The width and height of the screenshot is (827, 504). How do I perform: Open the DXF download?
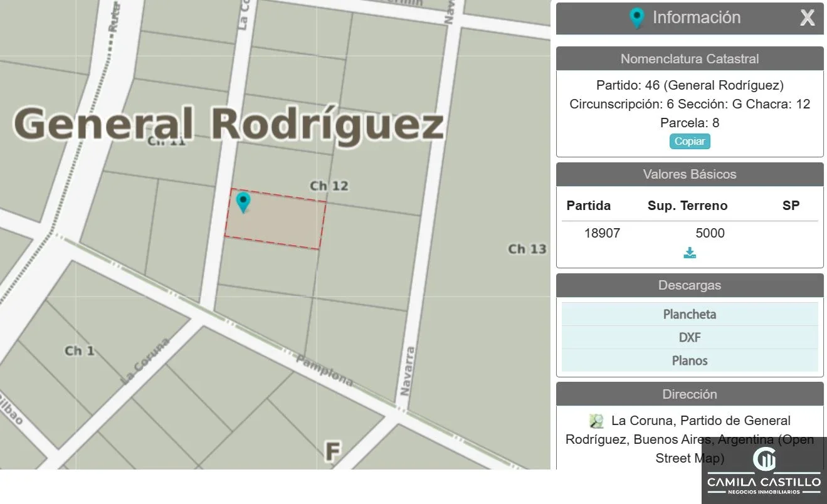690,337
